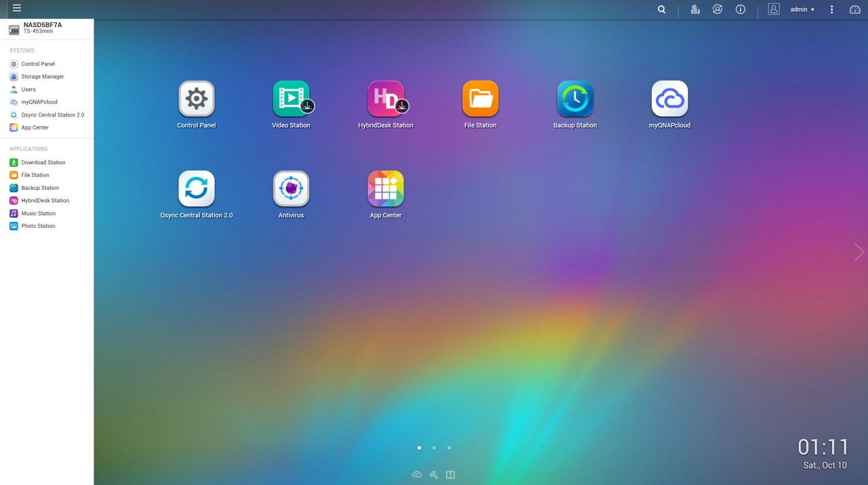This screenshot has height=485, width=868.
Task: Launch HybridDesk Station from the sidebar
Action: point(47,201)
